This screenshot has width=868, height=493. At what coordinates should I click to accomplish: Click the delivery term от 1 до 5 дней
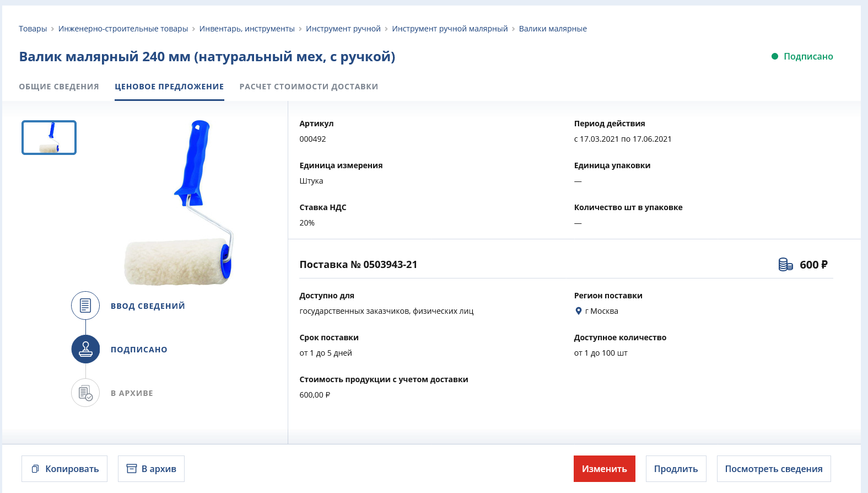pos(326,353)
